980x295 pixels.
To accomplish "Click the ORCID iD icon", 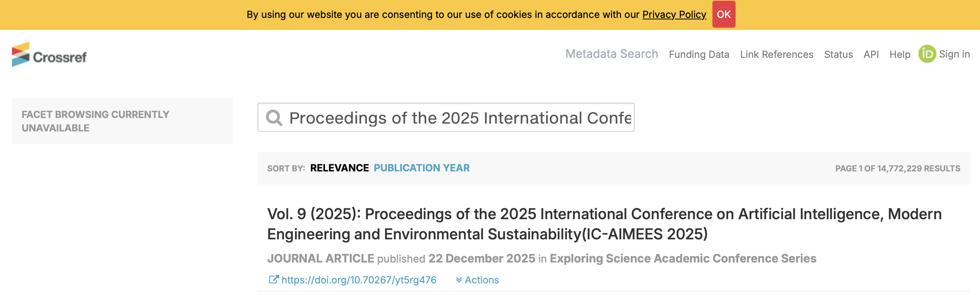I will (x=927, y=54).
